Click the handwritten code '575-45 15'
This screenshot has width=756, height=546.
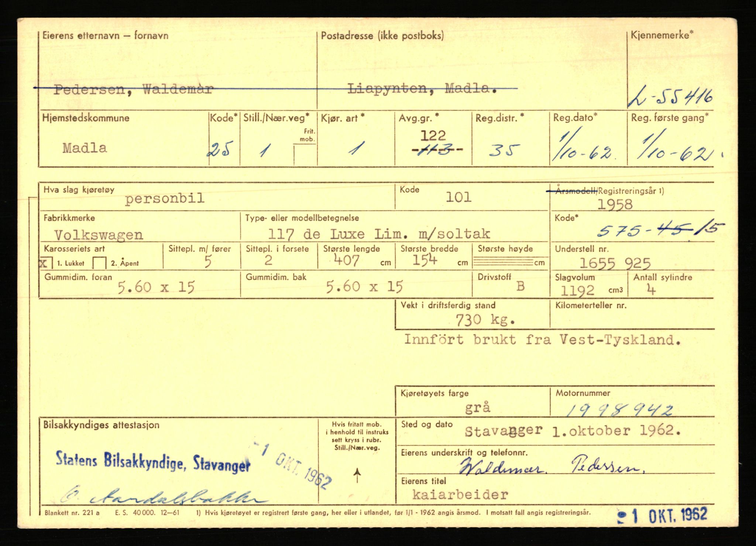coord(661,229)
